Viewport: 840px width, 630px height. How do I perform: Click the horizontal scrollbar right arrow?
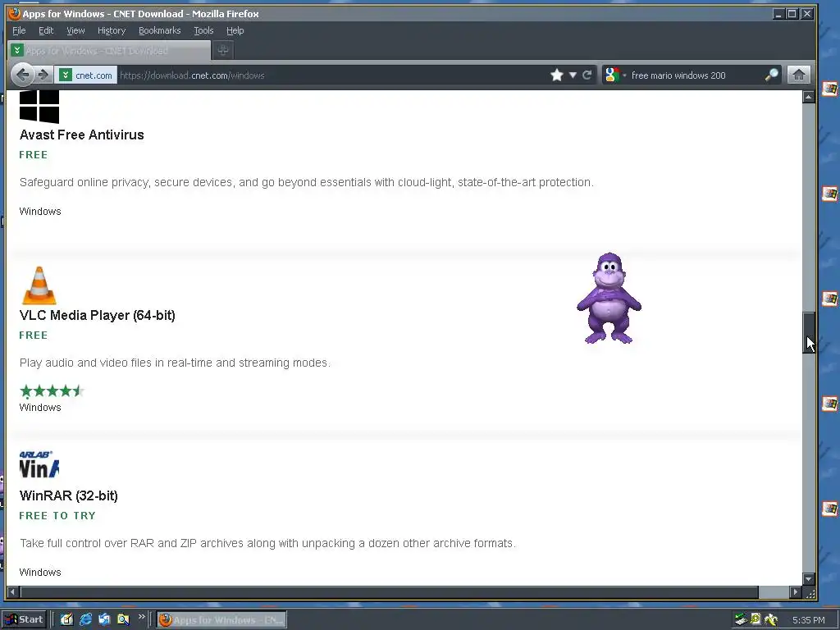(x=796, y=592)
